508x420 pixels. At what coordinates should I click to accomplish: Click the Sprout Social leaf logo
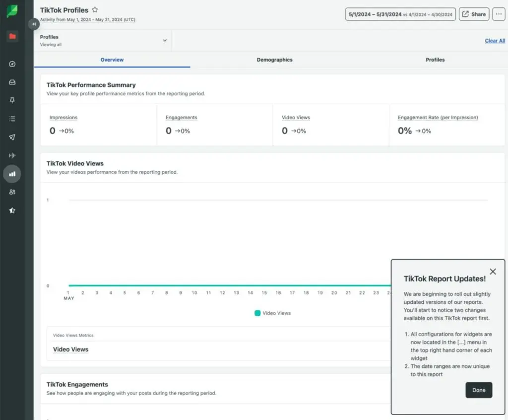click(12, 11)
